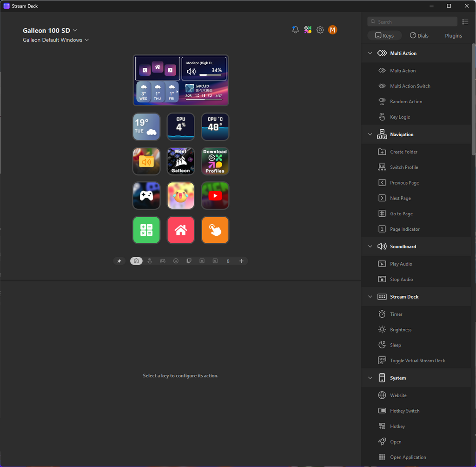Screen dimensions: 476x467
Task: Switch to the Dials tab
Action: tap(419, 35)
